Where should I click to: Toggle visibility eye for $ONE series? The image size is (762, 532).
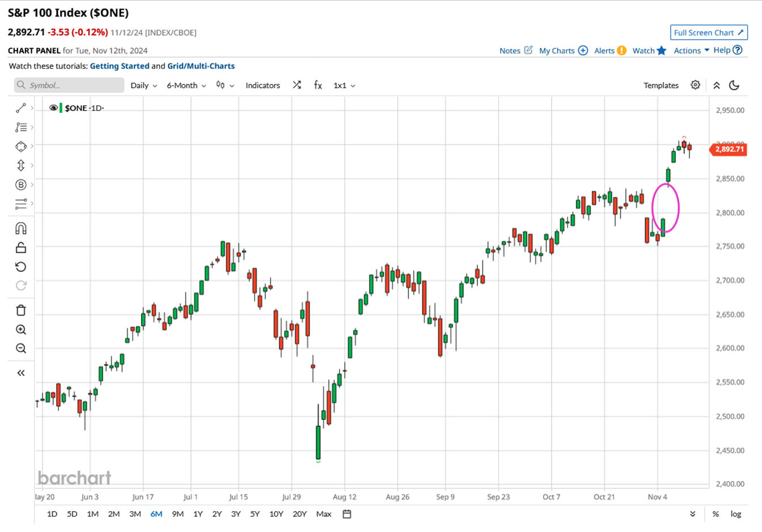pyautogui.click(x=53, y=108)
